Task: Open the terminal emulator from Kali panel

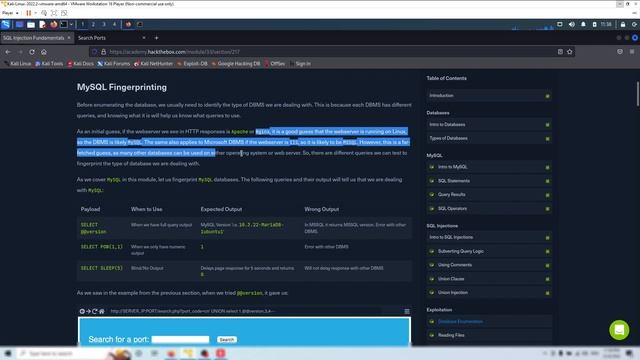Action: click(64, 24)
